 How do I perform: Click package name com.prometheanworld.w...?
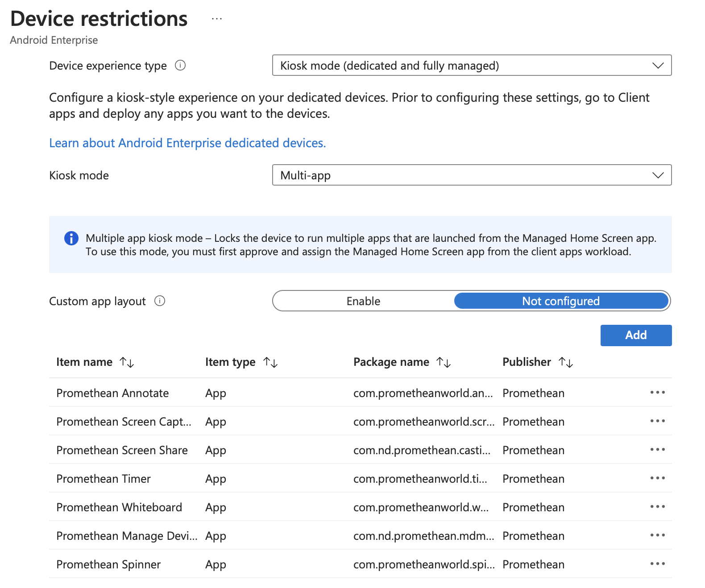[x=421, y=507]
